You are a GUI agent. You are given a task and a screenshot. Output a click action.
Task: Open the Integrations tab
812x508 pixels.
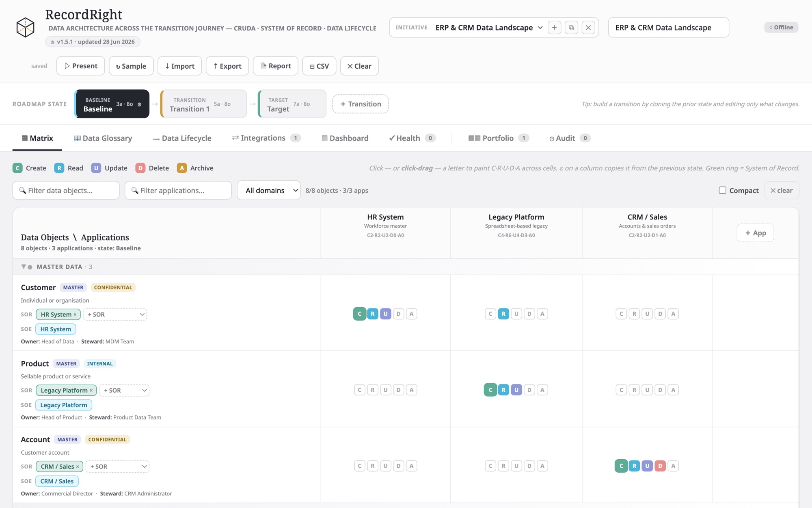click(266, 138)
